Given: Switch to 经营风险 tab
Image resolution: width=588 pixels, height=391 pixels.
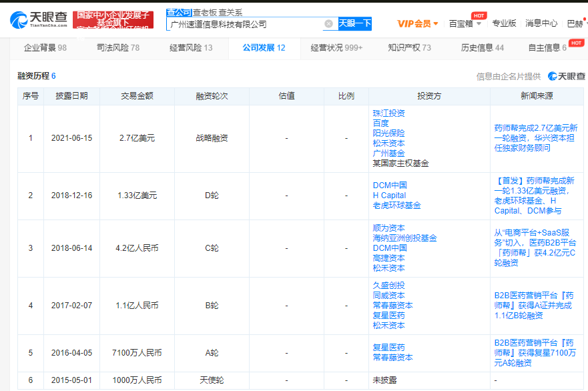Looking at the screenshot, I should click(191, 47).
